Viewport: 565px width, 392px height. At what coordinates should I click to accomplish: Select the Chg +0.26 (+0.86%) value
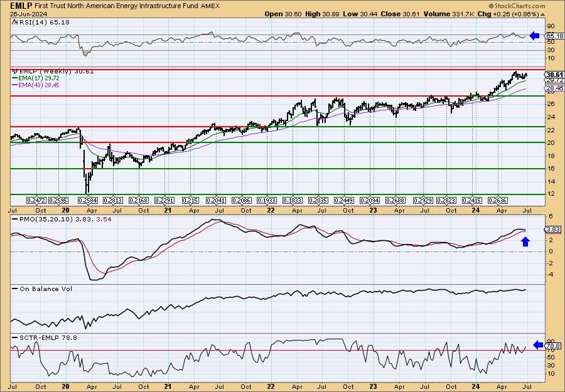508,14
